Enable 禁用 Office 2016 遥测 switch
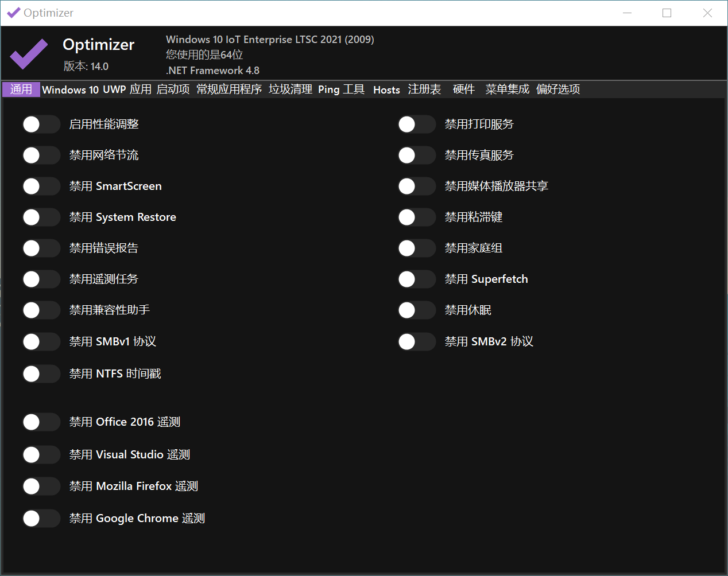 click(x=41, y=422)
